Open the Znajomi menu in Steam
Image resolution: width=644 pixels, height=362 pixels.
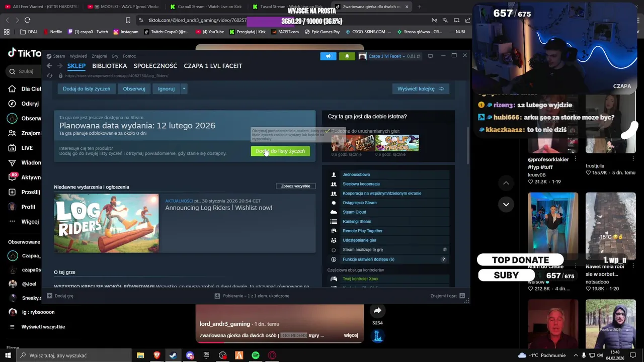point(99,56)
